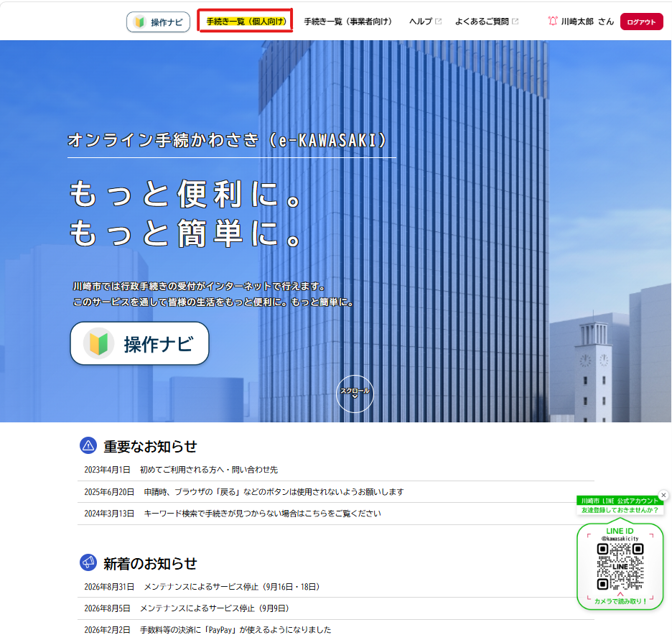Open よくあるご質問 link

[482, 22]
